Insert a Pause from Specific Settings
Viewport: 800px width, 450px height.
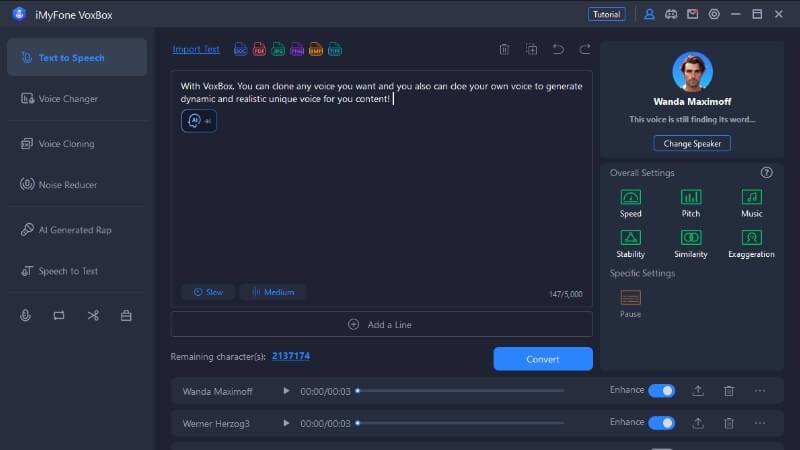pos(631,304)
